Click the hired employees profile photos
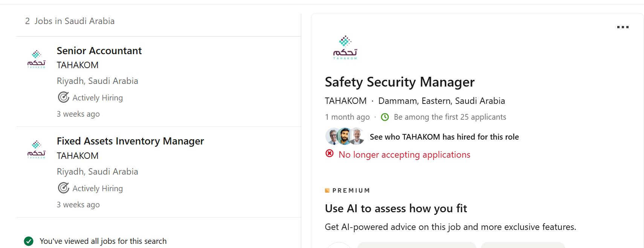 345,136
